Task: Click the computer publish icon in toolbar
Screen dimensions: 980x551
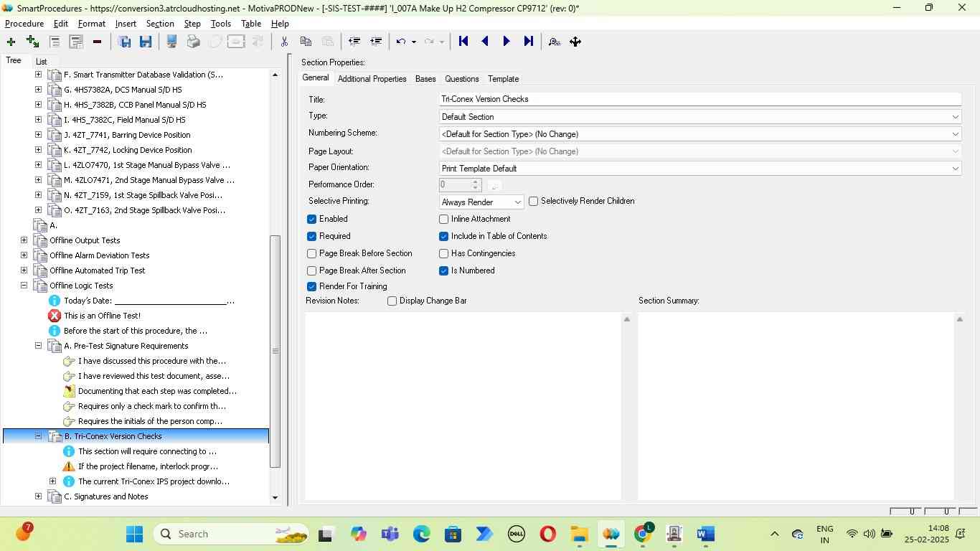Action: [171, 42]
